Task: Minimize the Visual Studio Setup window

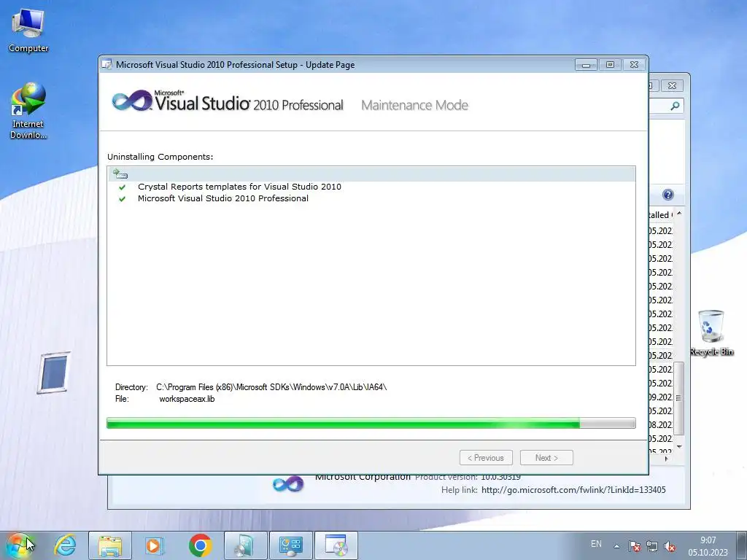Action: point(586,65)
